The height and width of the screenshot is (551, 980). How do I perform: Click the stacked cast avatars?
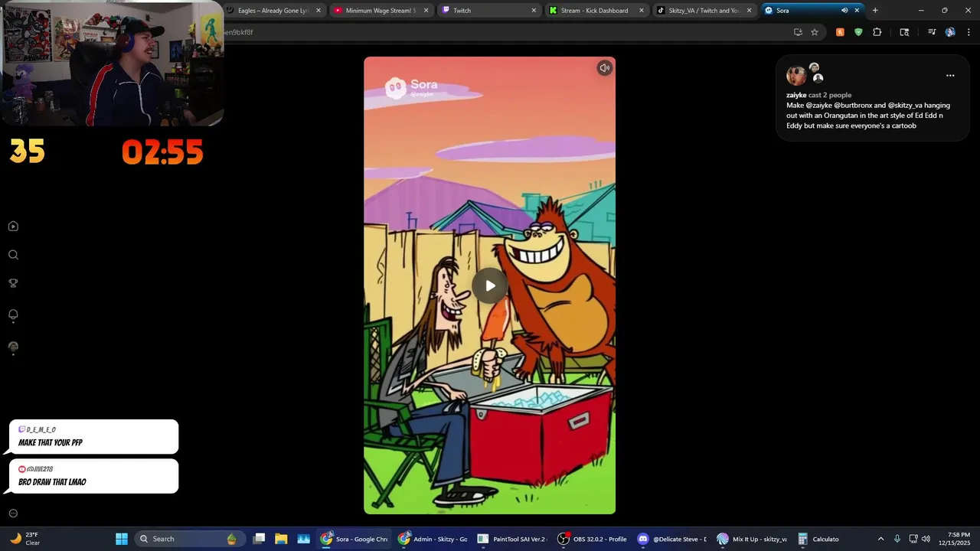[x=815, y=73]
